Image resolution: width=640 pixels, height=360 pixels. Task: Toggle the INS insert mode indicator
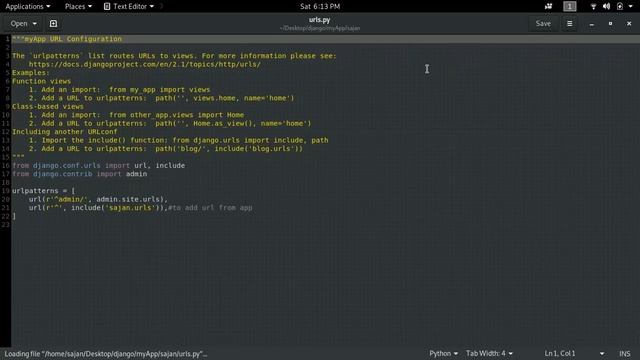point(624,353)
